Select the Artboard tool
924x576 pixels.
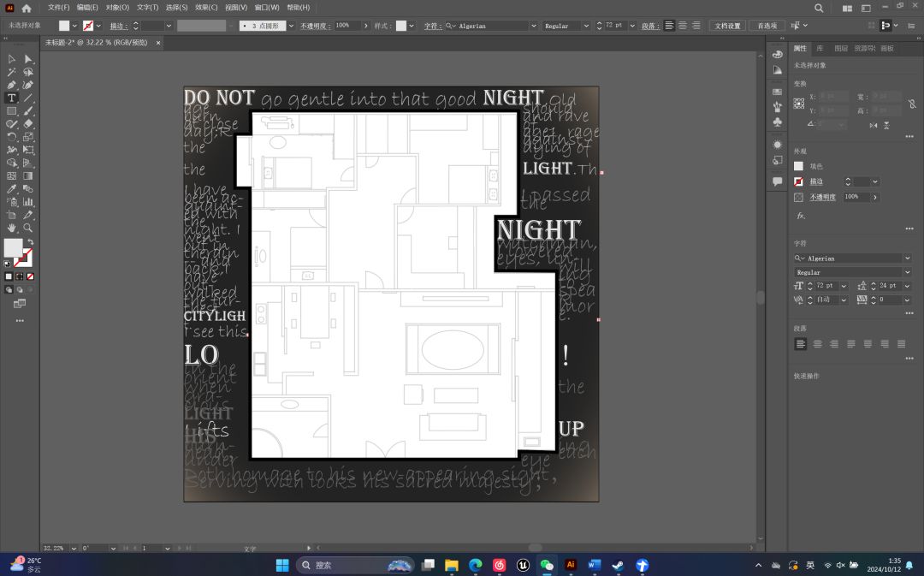(x=11, y=215)
